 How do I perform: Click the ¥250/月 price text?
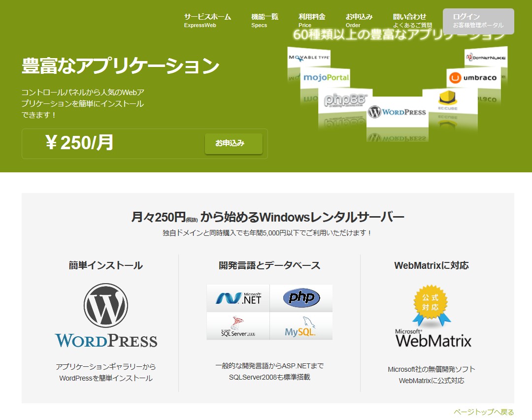coord(79,142)
